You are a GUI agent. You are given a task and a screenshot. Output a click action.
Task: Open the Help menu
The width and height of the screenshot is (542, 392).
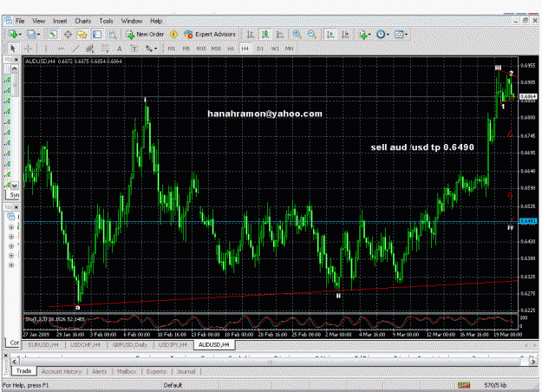(156, 21)
